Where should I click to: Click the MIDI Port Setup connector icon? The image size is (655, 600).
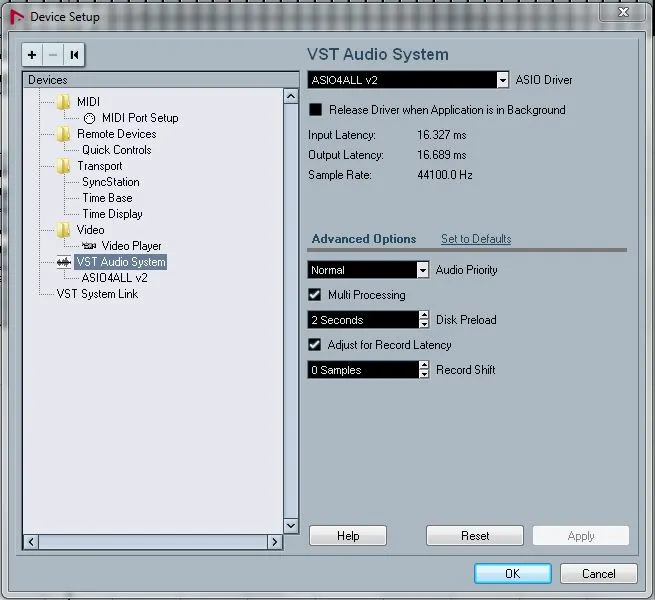[89, 118]
